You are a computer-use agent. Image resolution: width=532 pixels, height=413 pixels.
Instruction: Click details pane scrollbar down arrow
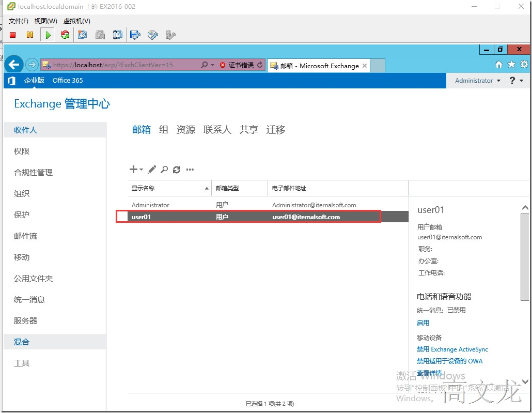pyautogui.click(x=525, y=381)
